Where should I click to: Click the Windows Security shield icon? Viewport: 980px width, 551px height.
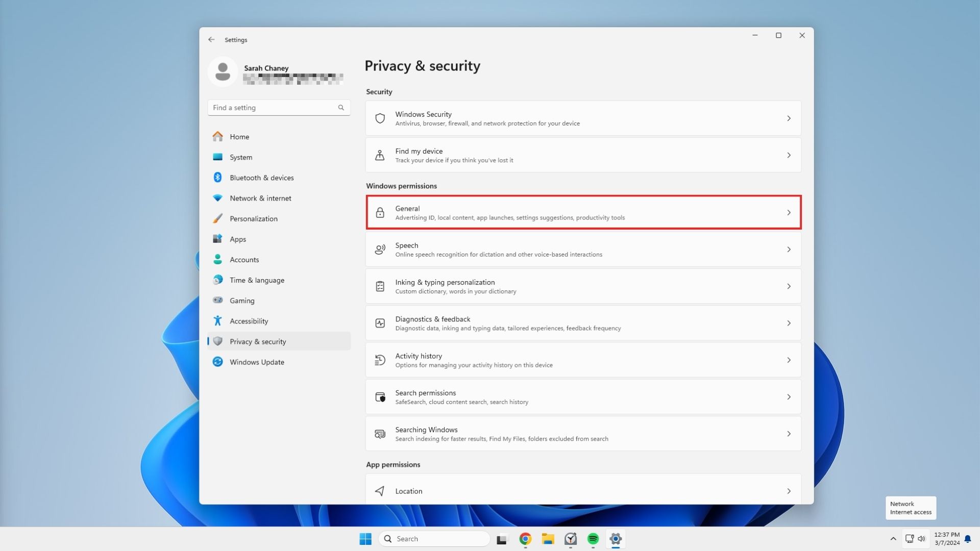(380, 118)
